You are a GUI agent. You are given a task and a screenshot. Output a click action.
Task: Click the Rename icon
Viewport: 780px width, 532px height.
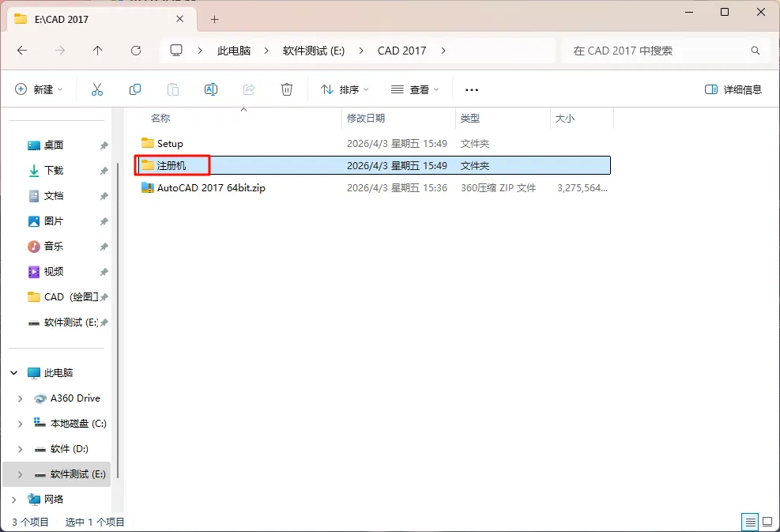click(211, 89)
